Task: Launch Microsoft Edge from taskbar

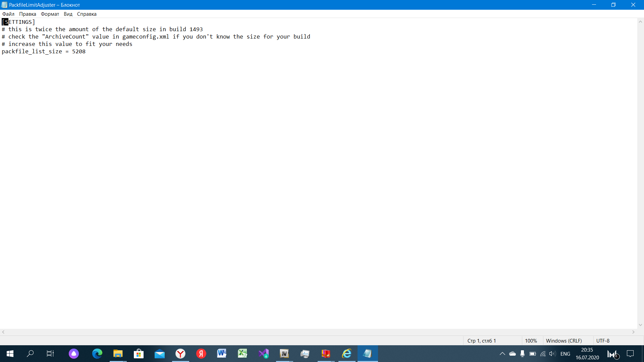Action: click(x=97, y=354)
